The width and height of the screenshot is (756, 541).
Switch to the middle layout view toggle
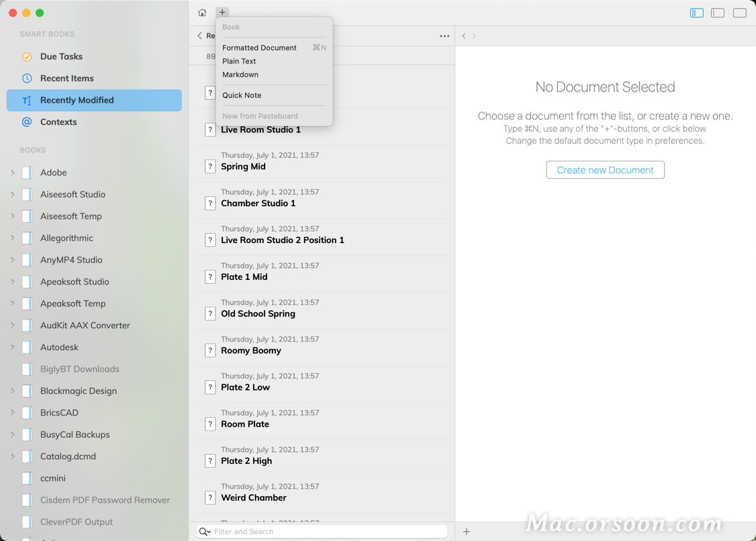coord(717,13)
